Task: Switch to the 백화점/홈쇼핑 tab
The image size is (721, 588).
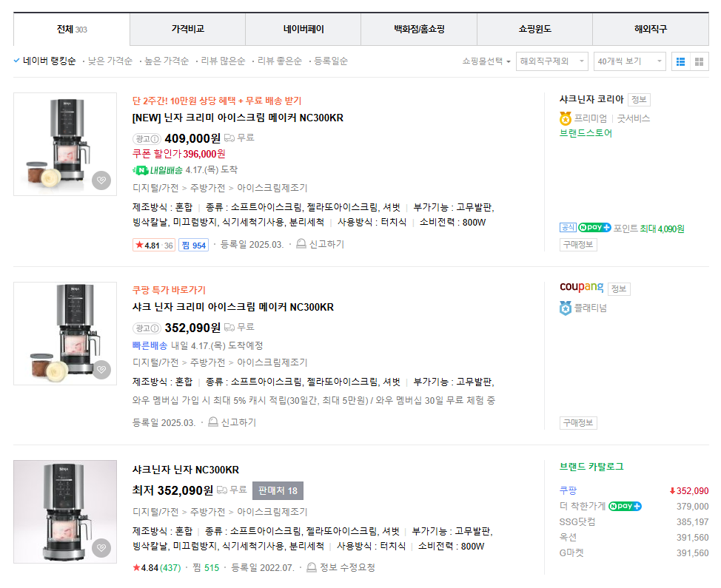Action: 419,29
